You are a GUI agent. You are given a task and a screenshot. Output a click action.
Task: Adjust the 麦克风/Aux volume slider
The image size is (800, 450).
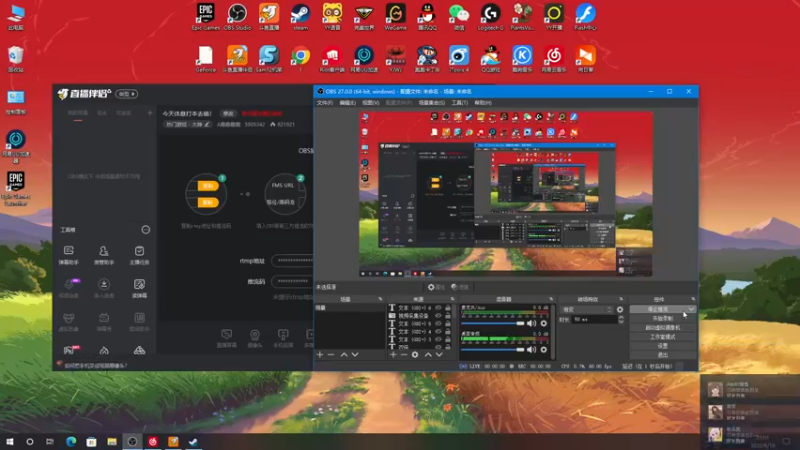click(493, 323)
